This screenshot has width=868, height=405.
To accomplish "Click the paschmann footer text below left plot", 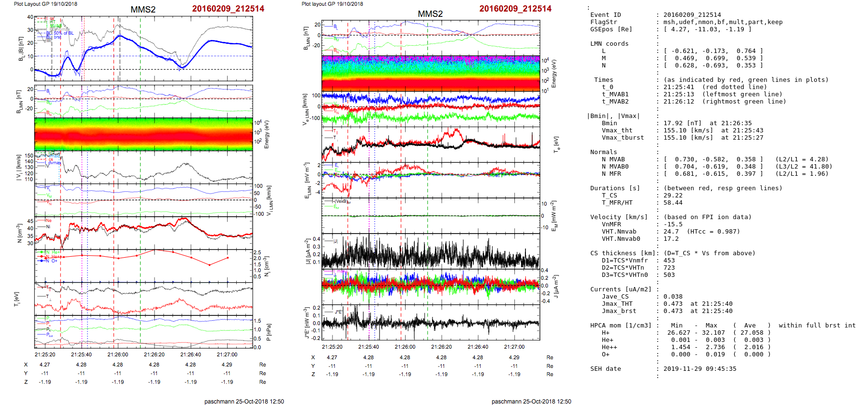I will point(244,401).
